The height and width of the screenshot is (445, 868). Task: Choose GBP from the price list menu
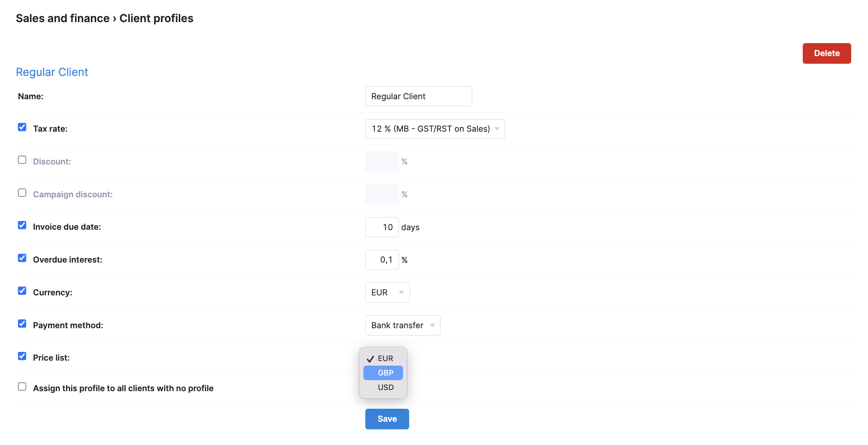click(383, 373)
